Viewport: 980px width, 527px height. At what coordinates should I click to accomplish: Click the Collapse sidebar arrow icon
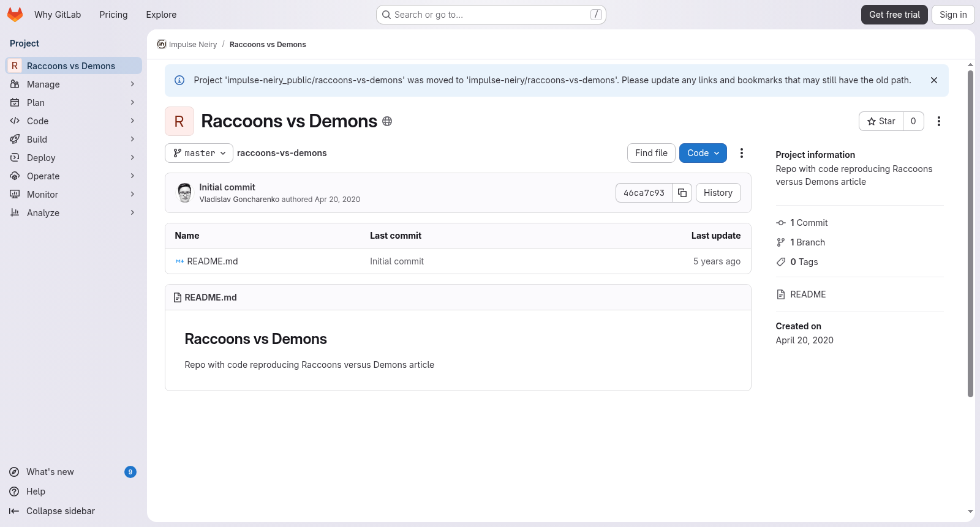14,511
